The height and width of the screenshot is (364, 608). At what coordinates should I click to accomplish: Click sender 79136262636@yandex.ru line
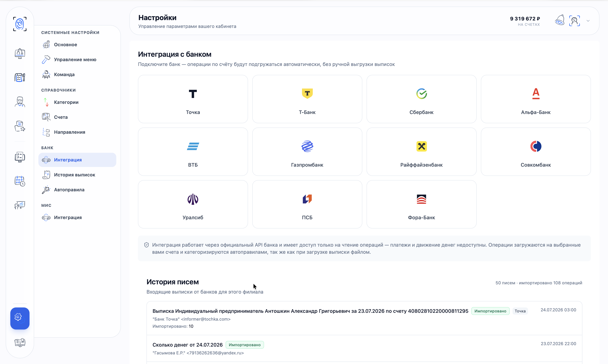(198, 353)
